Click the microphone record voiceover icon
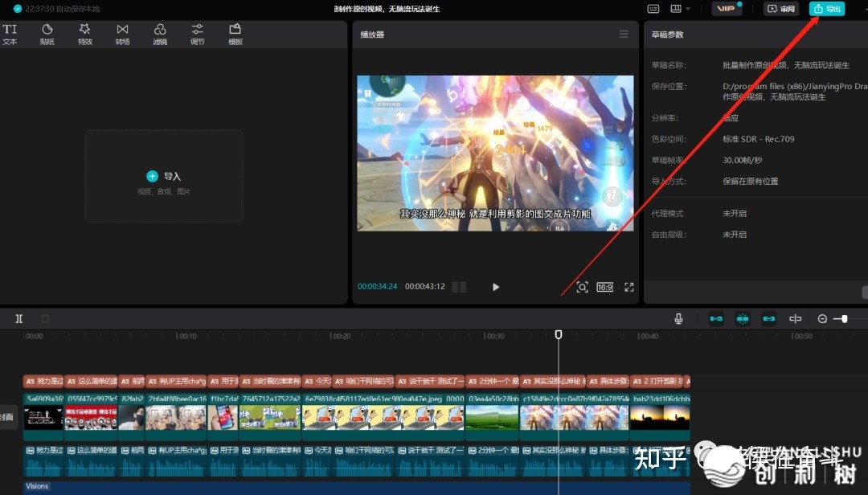This screenshot has height=495, width=868. (x=678, y=319)
